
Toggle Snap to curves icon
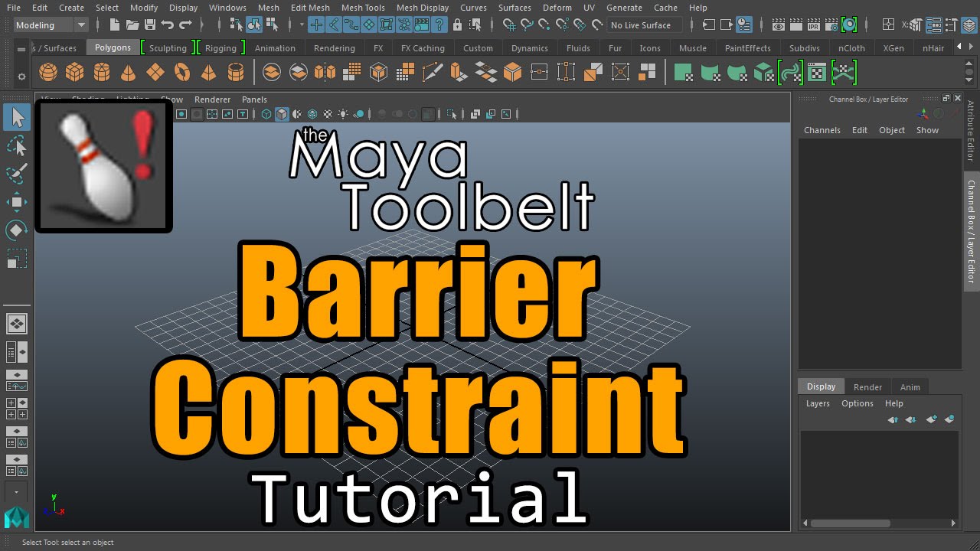tap(527, 25)
